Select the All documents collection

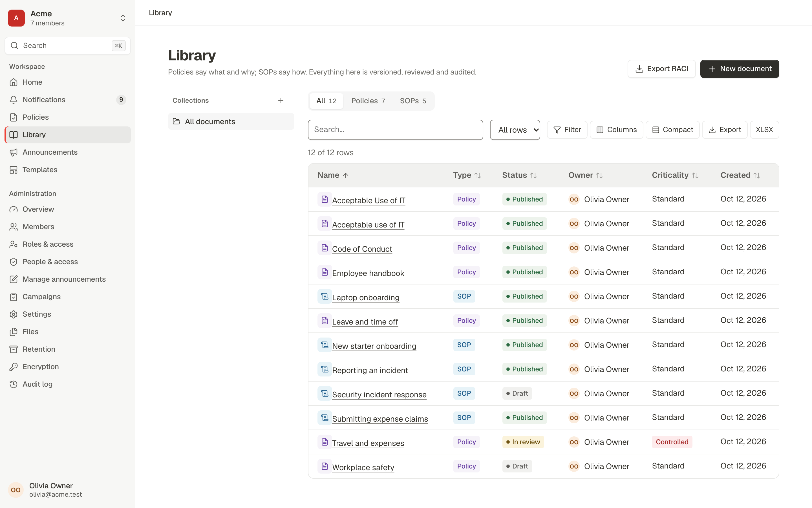pyautogui.click(x=231, y=121)
